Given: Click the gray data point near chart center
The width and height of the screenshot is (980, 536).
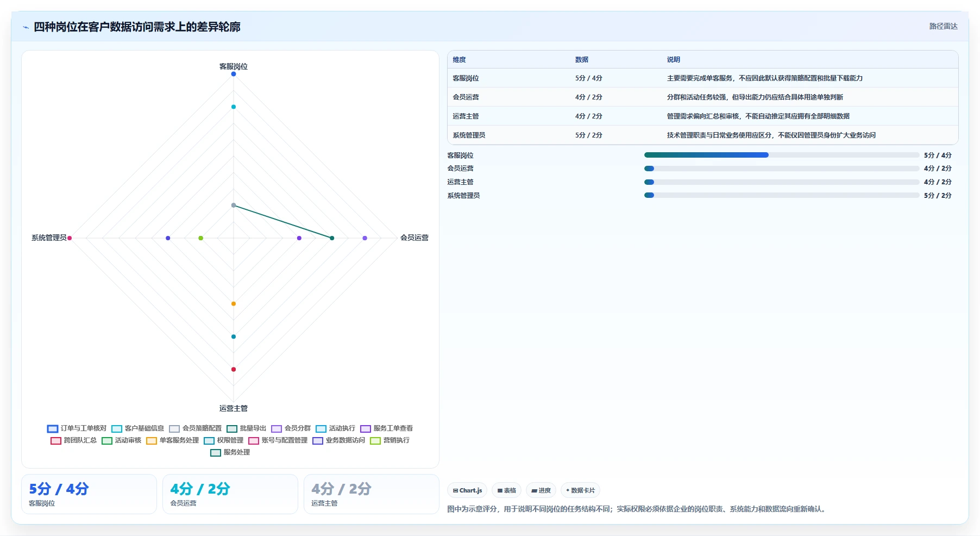Looking at the screenshot, I should tap(234, 205).
